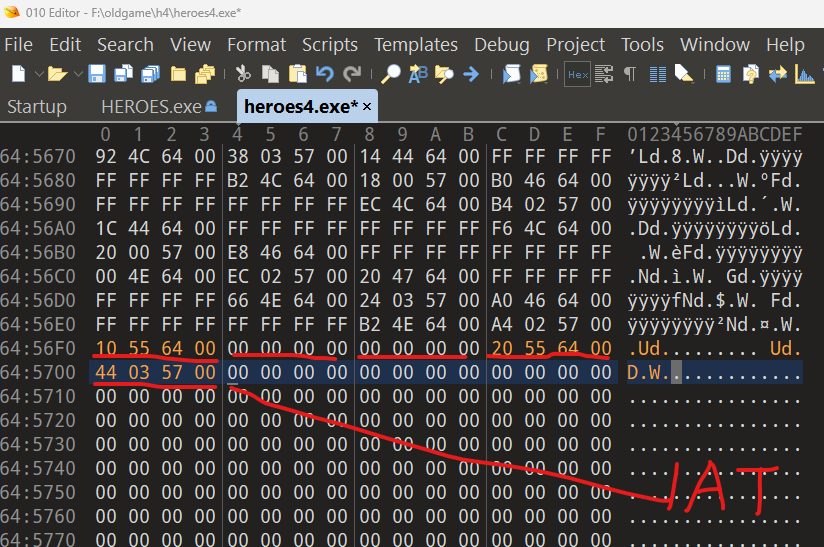This screenshot has height=547, width=824.
Task: Click the Open file folder icon
Action: [x=57, y=74]
